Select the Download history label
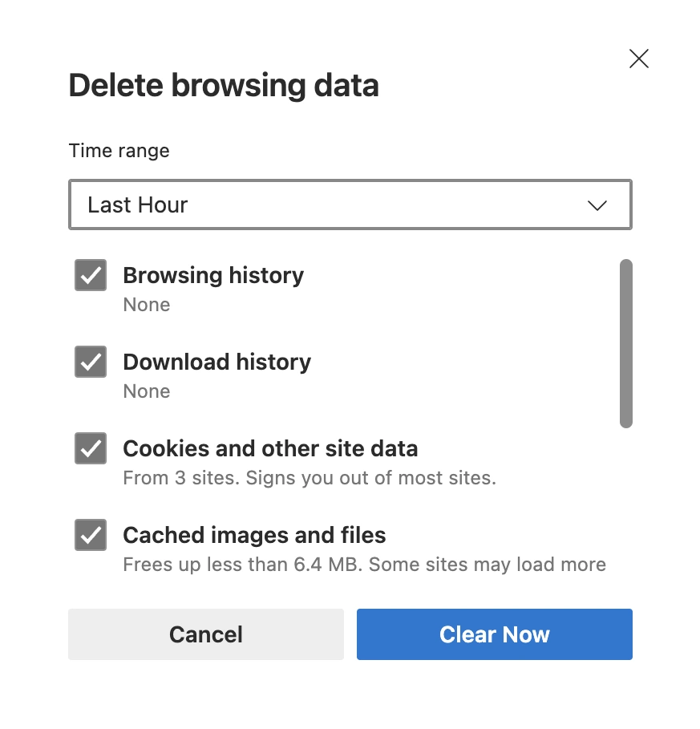This screenshot has width=700, height=729. coord(216,362)
